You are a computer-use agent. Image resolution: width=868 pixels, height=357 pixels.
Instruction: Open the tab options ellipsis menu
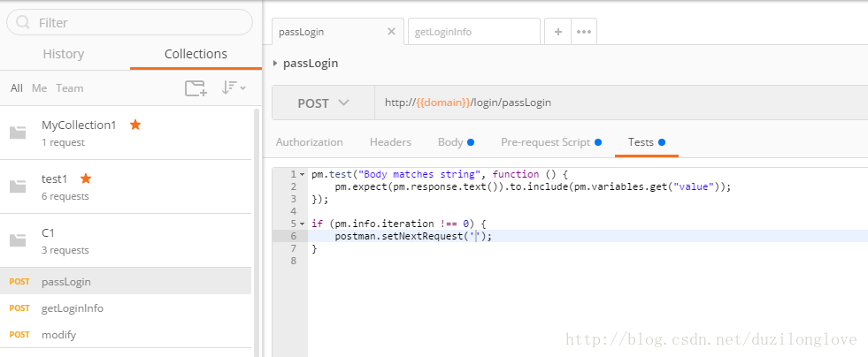pyautogui.click(x=584, y=32)
